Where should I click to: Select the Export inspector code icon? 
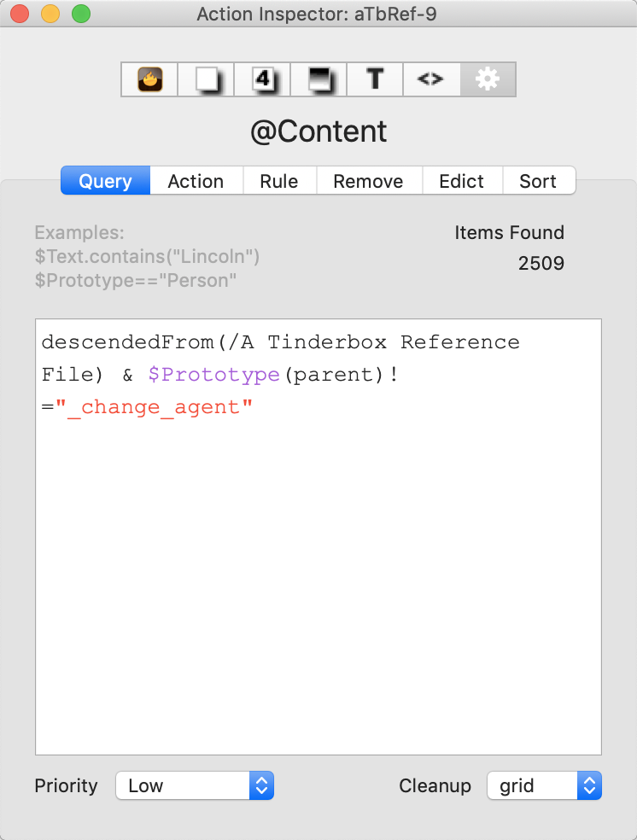430,79
